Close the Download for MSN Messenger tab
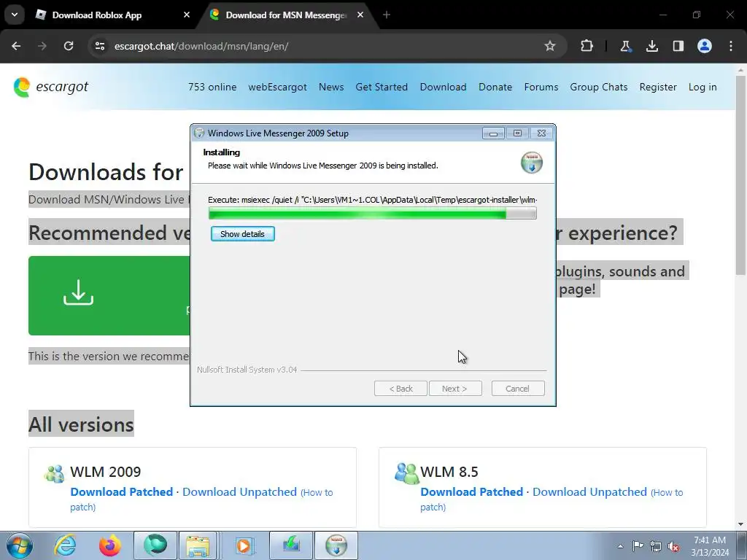The image size is (747, 560). [x=360, y=15]
